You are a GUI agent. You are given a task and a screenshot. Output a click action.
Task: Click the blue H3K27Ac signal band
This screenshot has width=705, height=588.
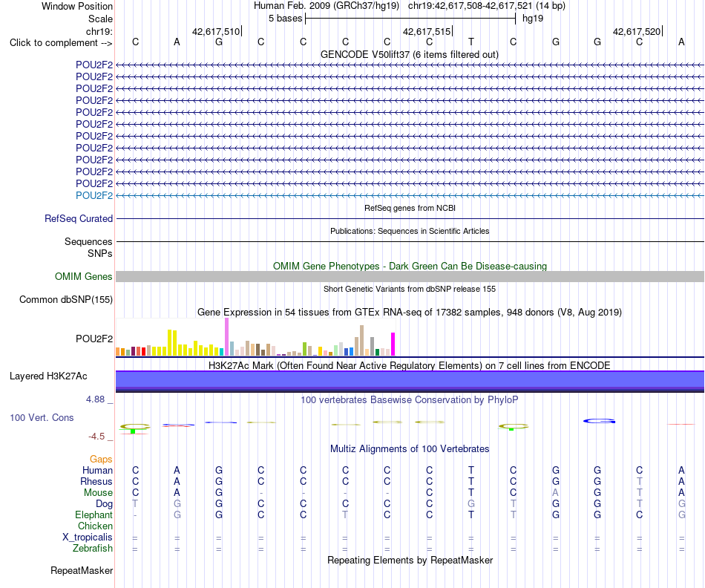[410, 381]
